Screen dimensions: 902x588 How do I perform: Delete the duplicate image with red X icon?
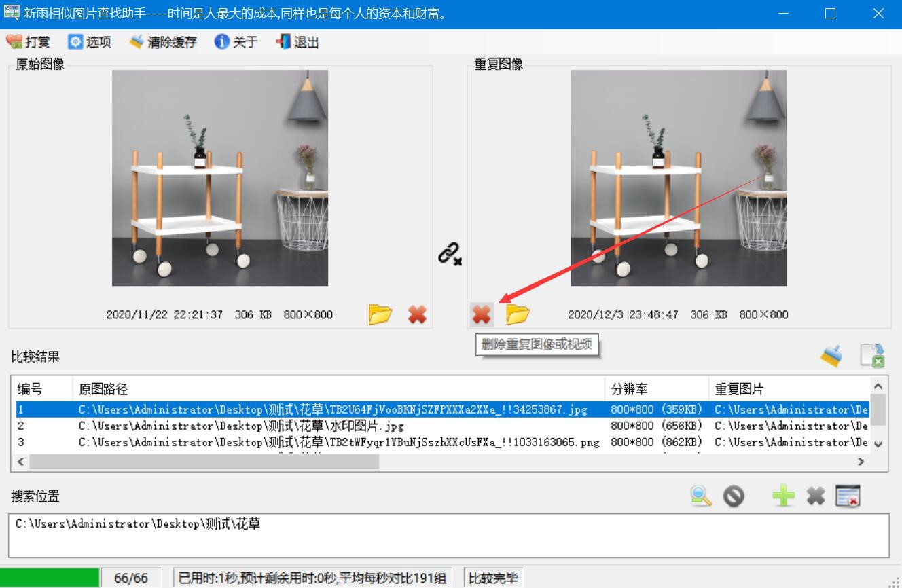click(x=482, y=314)
